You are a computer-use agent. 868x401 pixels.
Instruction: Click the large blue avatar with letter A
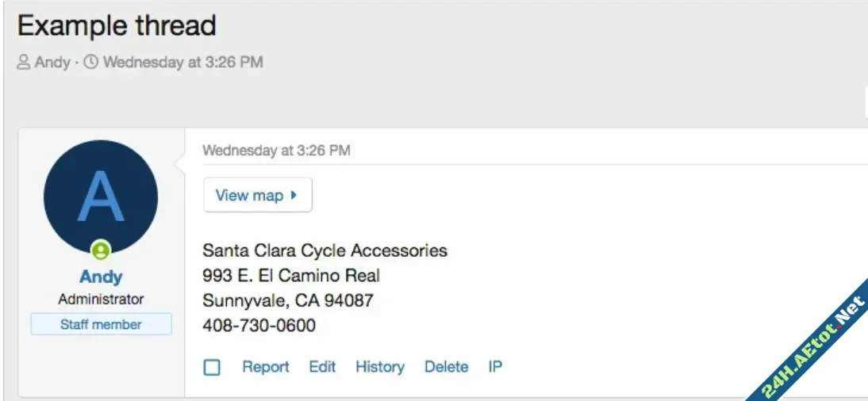[x=101, y=197]
